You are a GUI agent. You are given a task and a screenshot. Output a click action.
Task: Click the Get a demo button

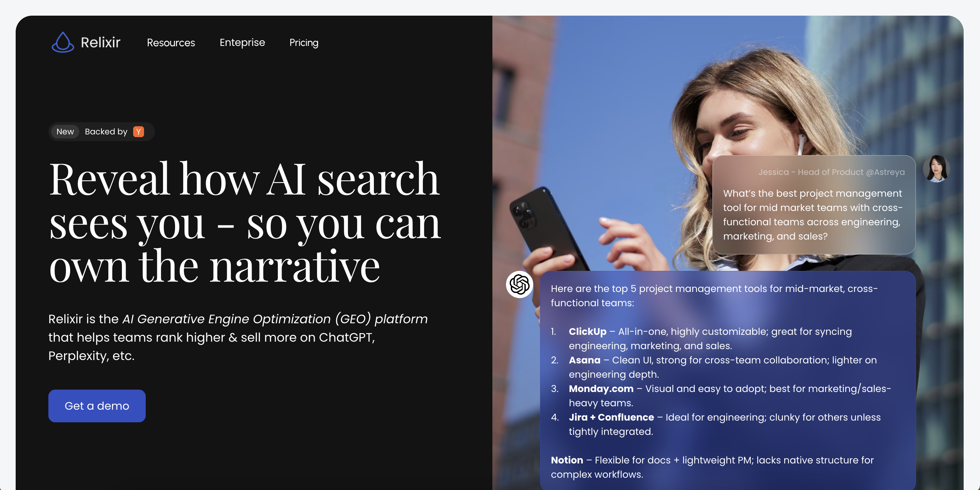(97, 406)
